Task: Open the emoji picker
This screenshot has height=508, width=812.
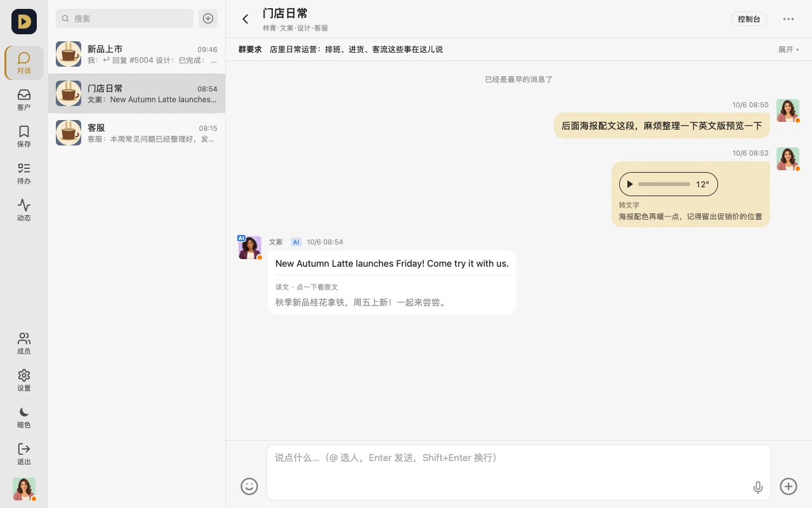Action: [x=249, y=486]
